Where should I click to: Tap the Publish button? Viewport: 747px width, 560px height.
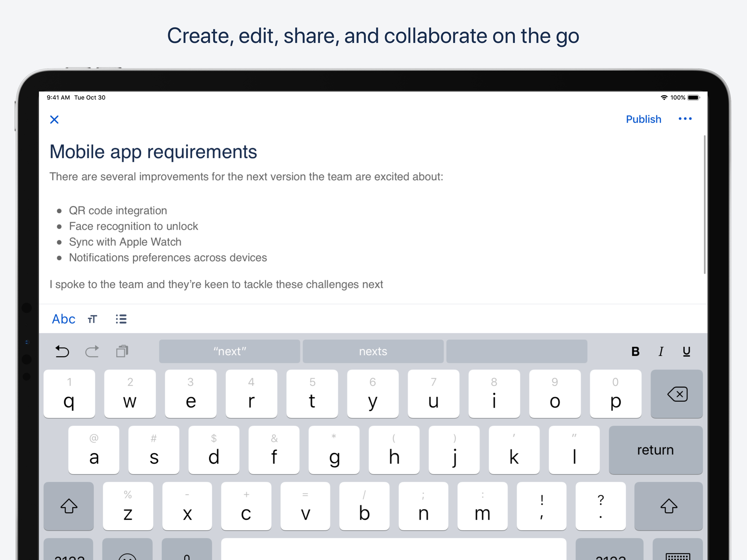pos(643,119)
